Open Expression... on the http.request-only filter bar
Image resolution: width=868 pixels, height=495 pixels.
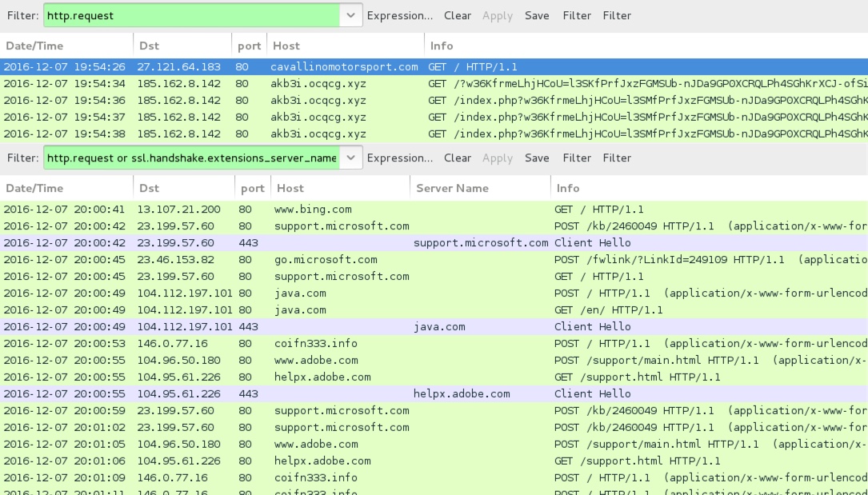[x=400, y=15]
